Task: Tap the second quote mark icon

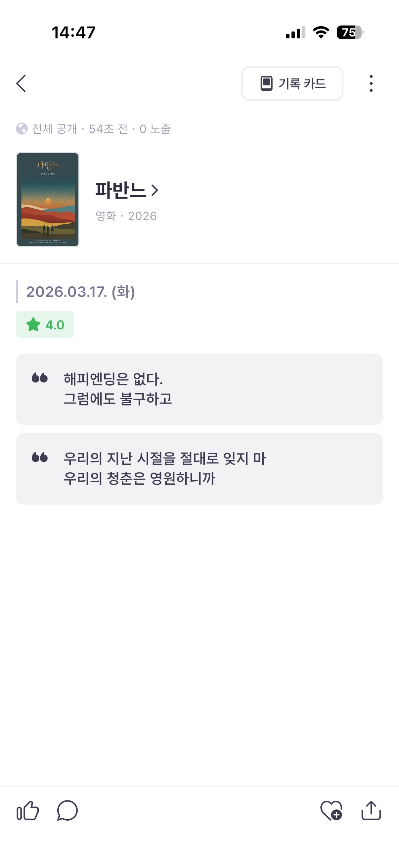Action: click(40, 458)
